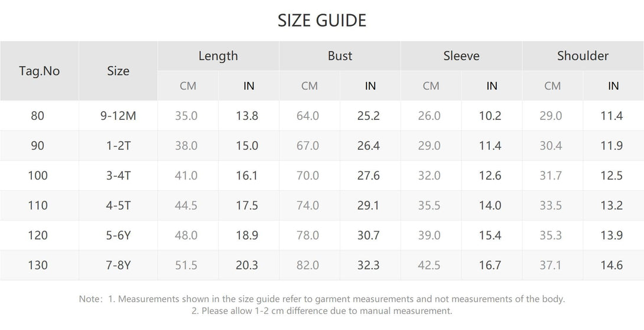Click the 16.7 sleeve inches value

click(x=490, y=266)
